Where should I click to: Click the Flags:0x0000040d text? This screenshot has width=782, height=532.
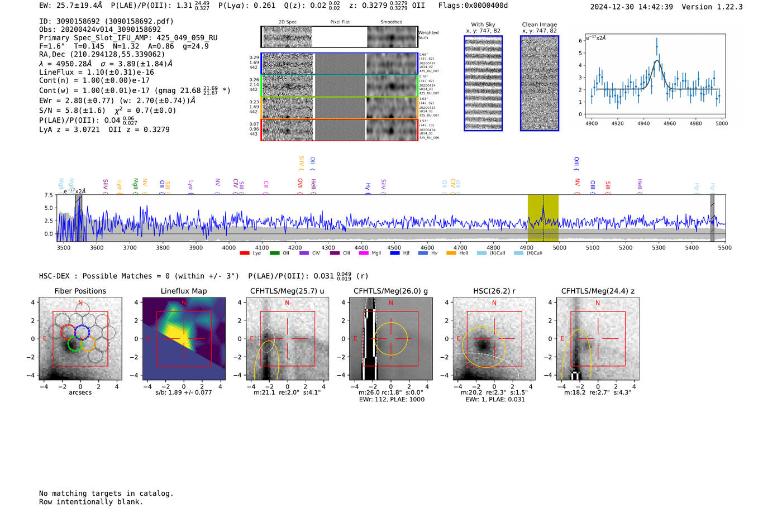click(473, 6)
